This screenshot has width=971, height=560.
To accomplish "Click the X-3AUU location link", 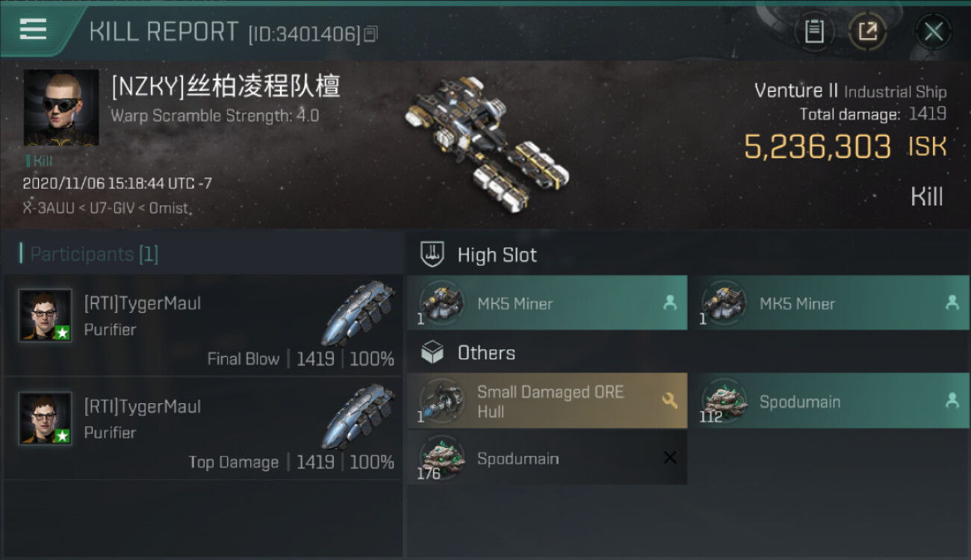I will point(49,208).
